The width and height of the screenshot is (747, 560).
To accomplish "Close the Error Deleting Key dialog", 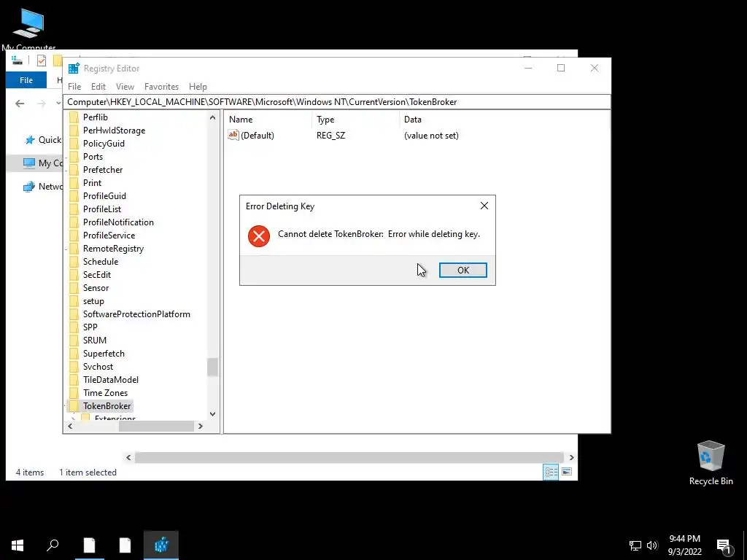I will point(484,206).
